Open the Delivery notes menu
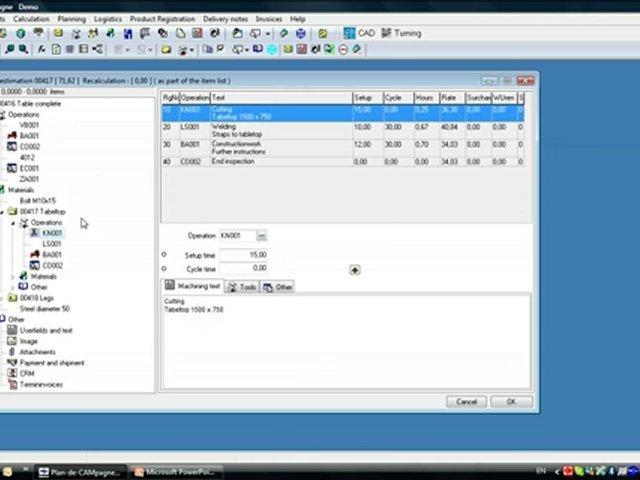640x480 pixels. click(x=225, y=19)
